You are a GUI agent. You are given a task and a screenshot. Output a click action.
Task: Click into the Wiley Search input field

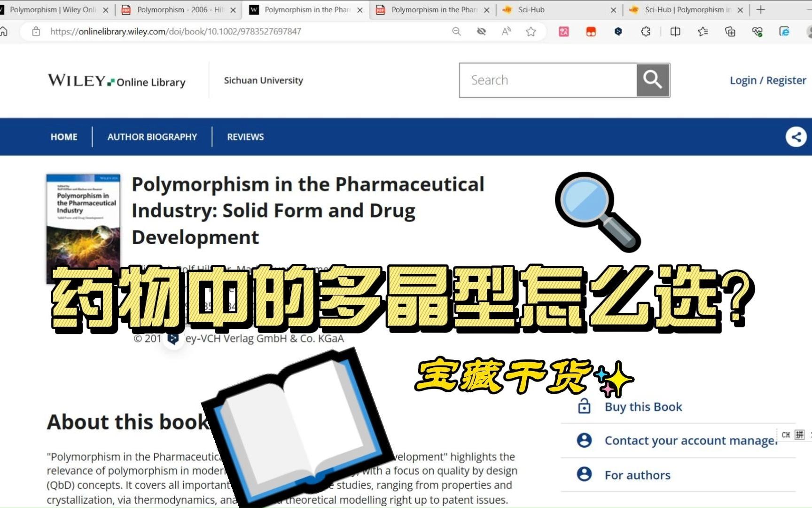click(548, 80)
